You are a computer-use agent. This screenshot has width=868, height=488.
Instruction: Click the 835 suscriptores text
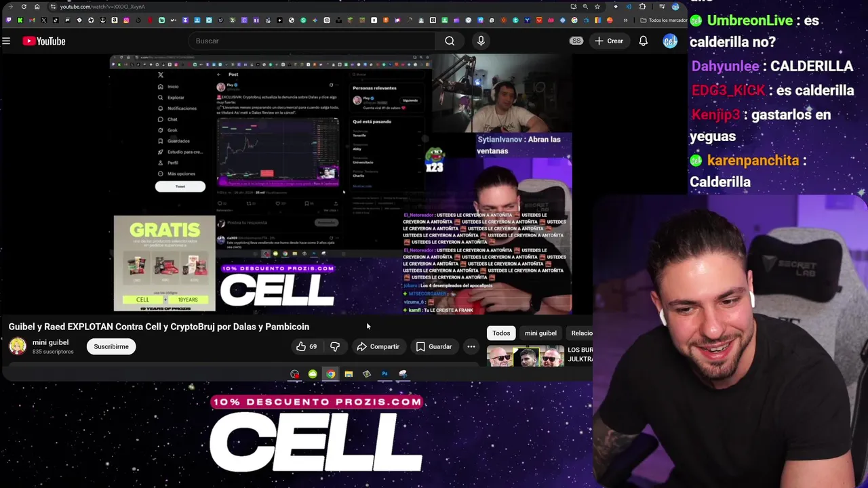tap(53, 352)
